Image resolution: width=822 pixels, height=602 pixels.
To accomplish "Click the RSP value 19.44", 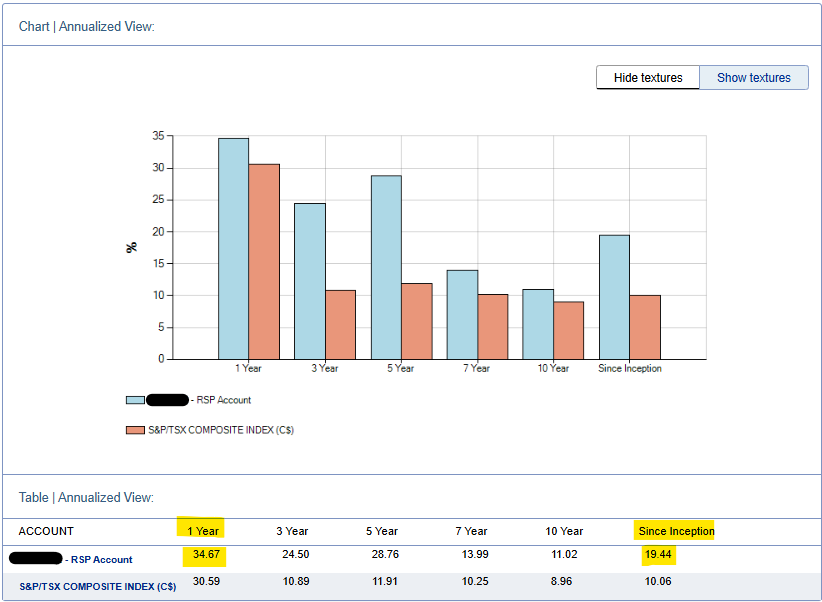I will (x=658, y=554).
